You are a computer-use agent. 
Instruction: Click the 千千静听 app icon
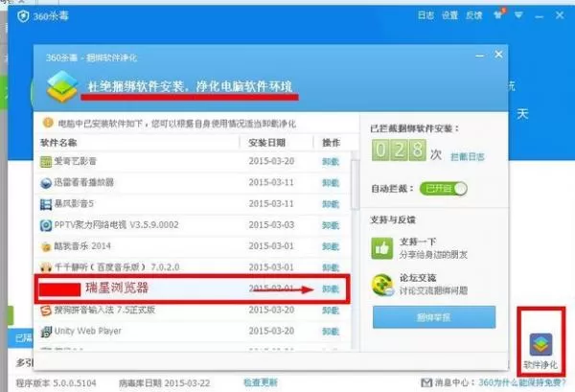point(46,267)
